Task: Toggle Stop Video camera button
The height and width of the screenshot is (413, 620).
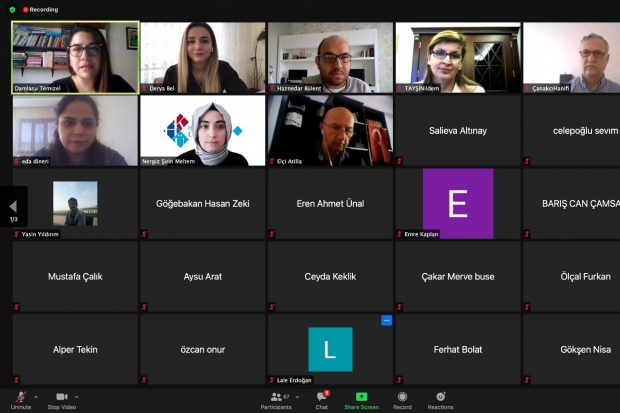Action: pos(61,397)
